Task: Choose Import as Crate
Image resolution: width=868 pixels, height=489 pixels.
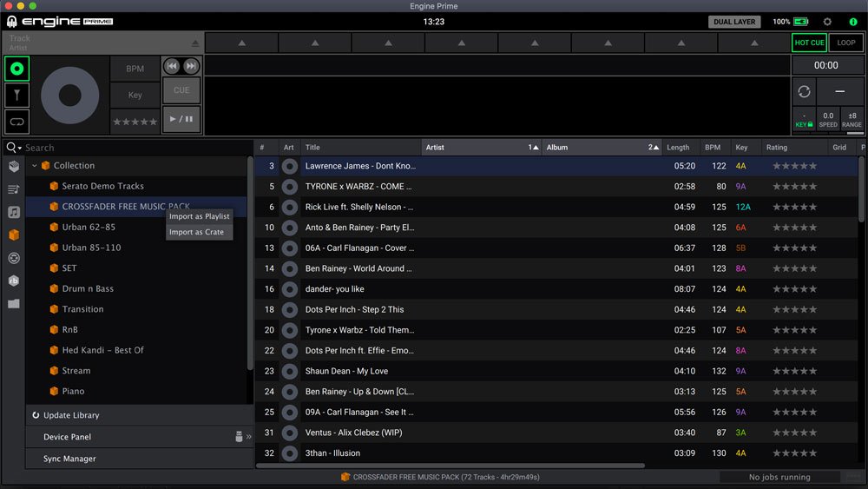Action: tap(200, 232)
